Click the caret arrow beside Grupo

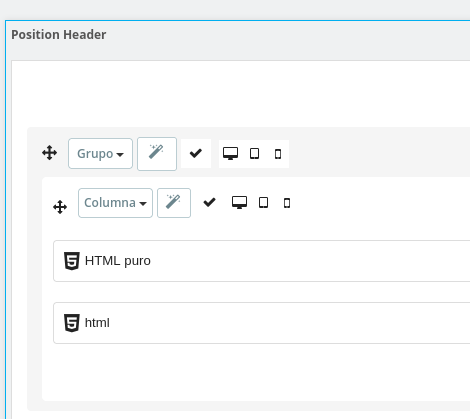pos(120,154)
